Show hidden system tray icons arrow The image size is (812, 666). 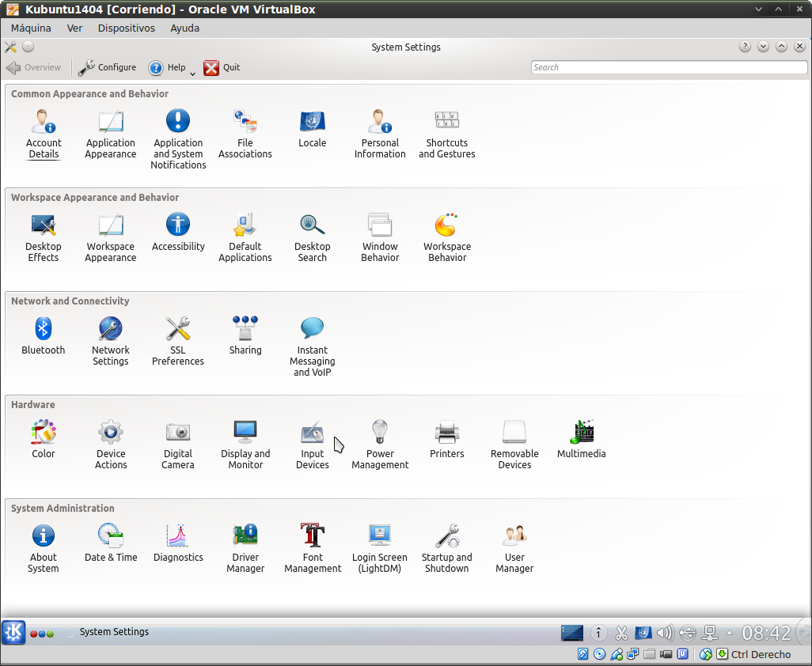point(730,633)
